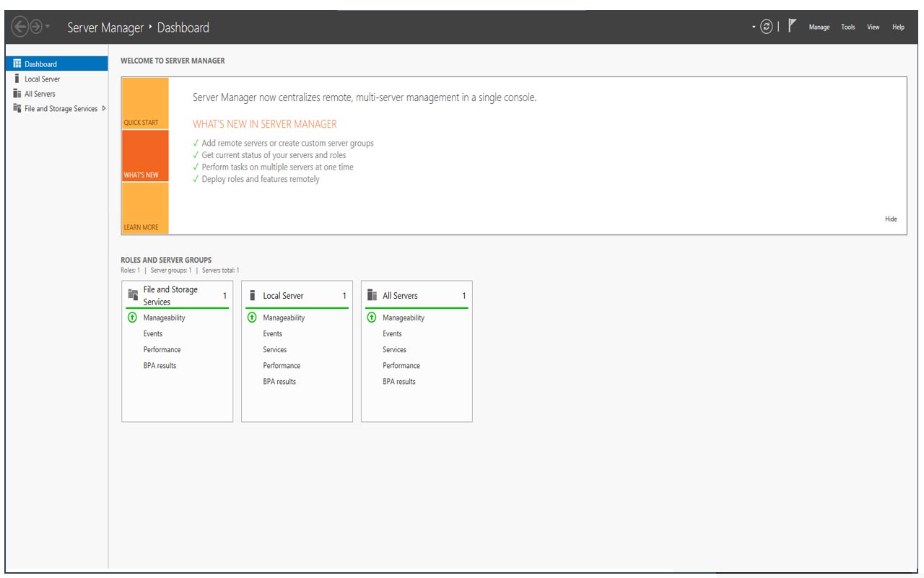The height and width of the screenshot is (578, 924).
Task: Open Manageability in All Servers tile
Action: coord(404,318)
